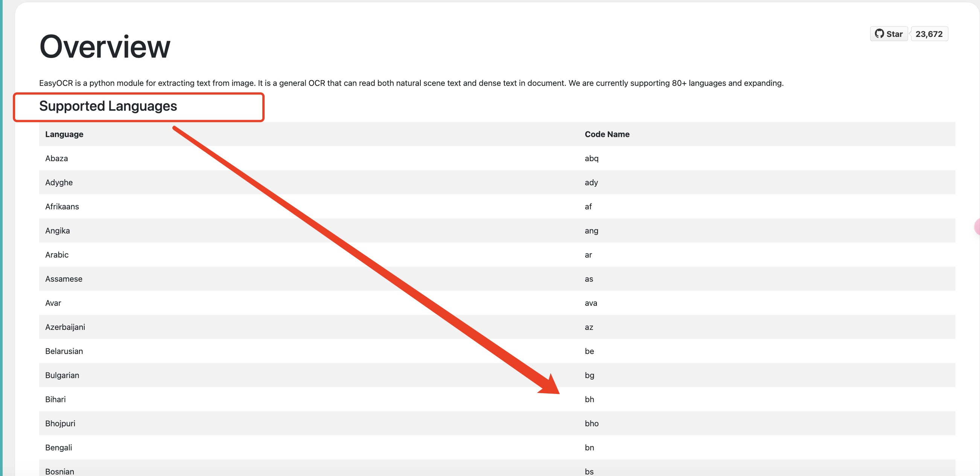Click the Bulgarian language cell

[x=62, y=375]
